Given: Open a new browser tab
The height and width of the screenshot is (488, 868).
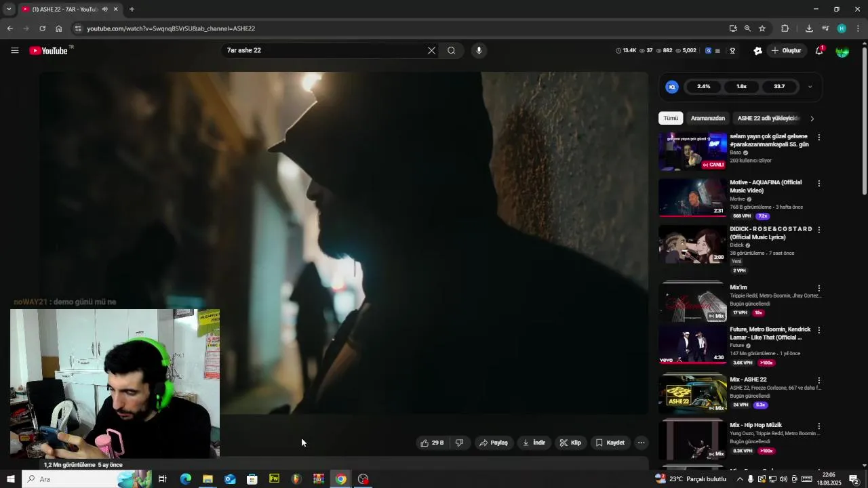Looking at the screenshot, I should coord(132,9).
